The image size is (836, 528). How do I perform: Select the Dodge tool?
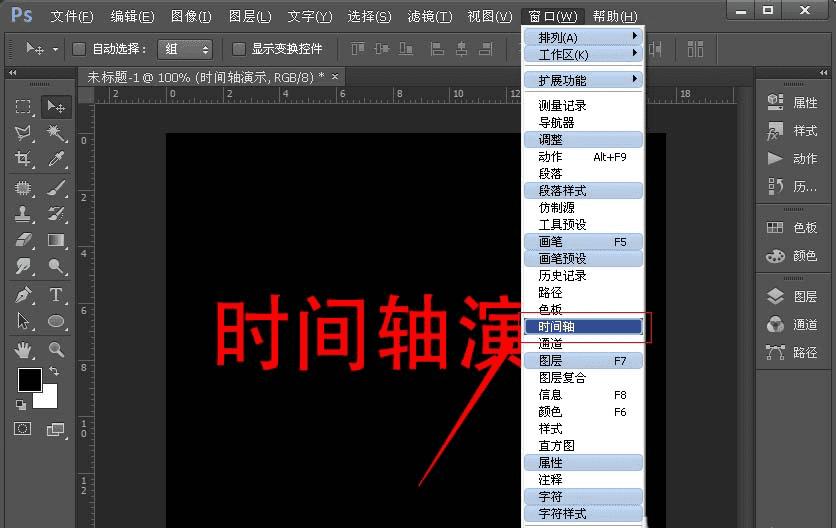pyautogui.click(x=56, y=266)
